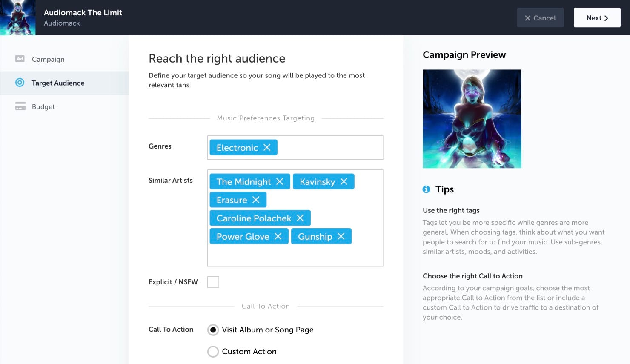This screenshot has height=364, width=630.
Task: Select Visit Album or Song Page option
Action: tap(213, 330)
